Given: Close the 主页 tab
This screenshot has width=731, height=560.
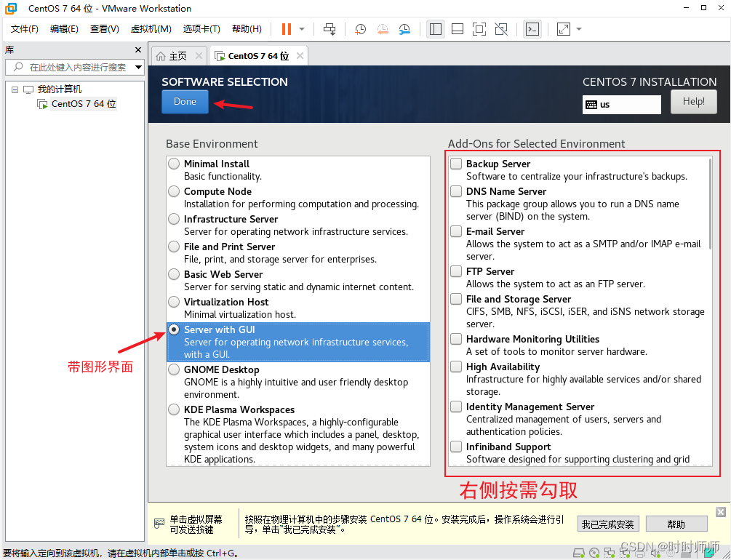Looking at the screenshot, I should pos(199,55).
